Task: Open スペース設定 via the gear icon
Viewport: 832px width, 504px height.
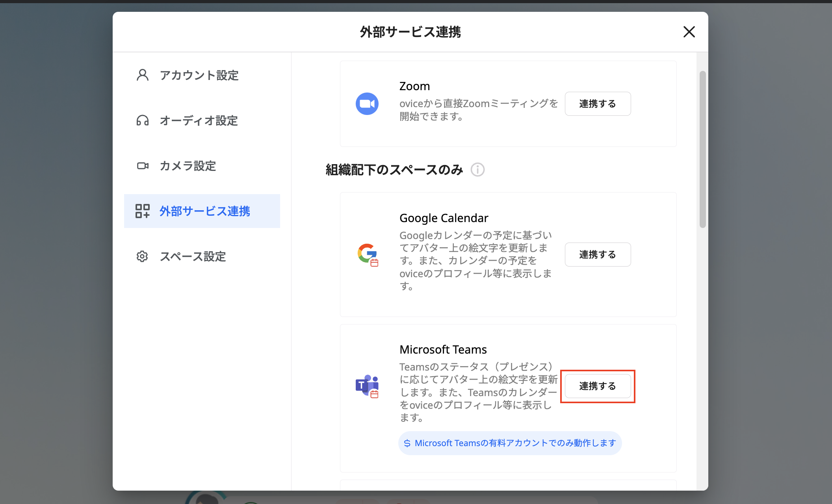Action: click(x=142, y=256)
